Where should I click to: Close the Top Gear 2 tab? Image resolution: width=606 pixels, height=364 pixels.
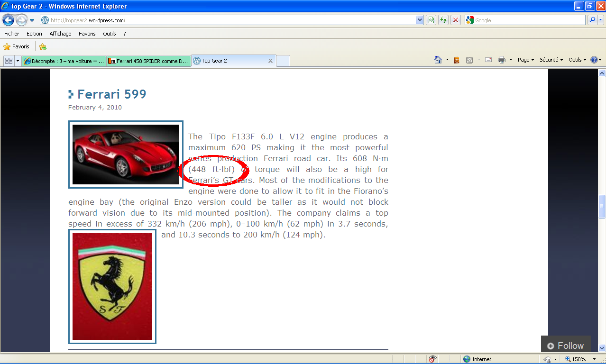(271, 61)
